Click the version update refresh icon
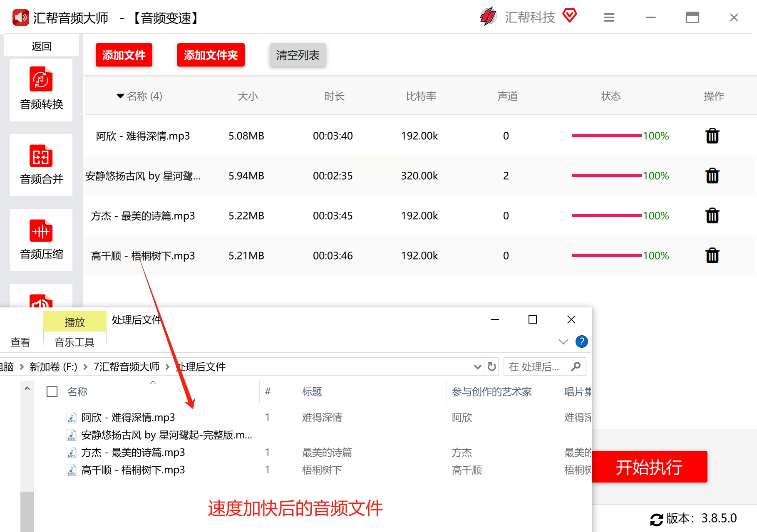 tap(656, 519)
